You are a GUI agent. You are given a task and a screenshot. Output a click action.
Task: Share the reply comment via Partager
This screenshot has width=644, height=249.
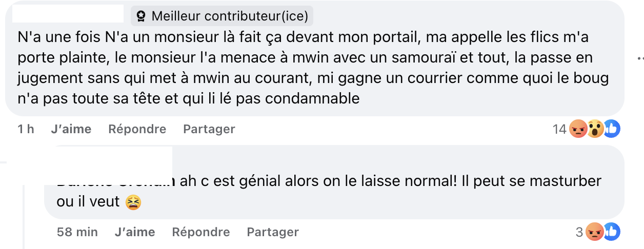click(273, 232)
